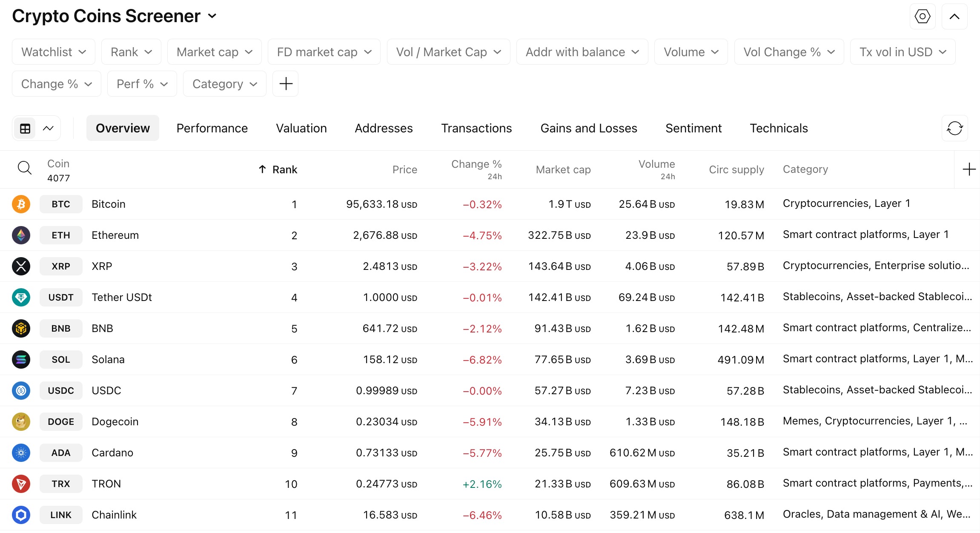Viewport: 980px width, 533px height.
Task: Switch to the Performance tab
Action: pyautogui.click(x=212, y=128)
